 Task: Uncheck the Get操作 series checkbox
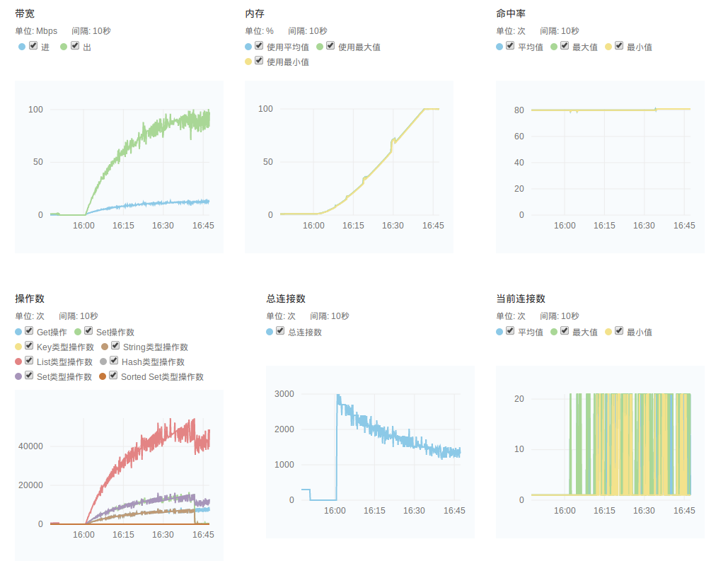(29, 331)
